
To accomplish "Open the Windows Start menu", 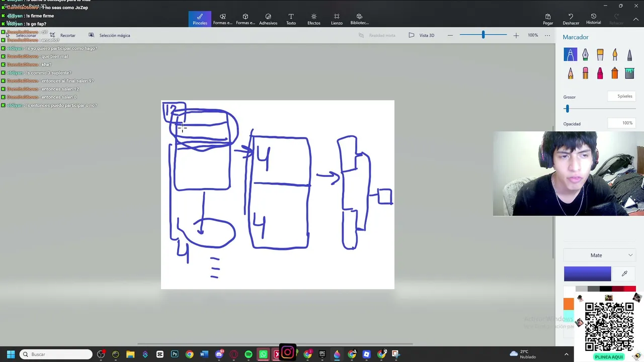I will 11,354.
